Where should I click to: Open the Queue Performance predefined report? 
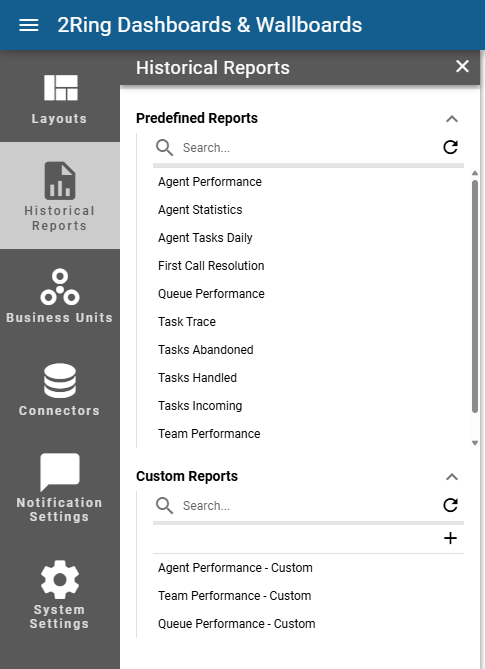click(x=211, y=294)
